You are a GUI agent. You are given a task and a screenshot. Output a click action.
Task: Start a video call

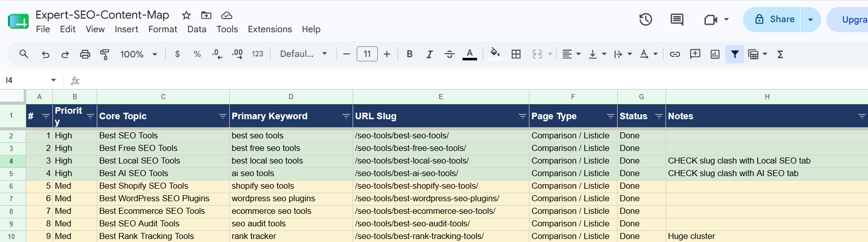tap(711, 20)
